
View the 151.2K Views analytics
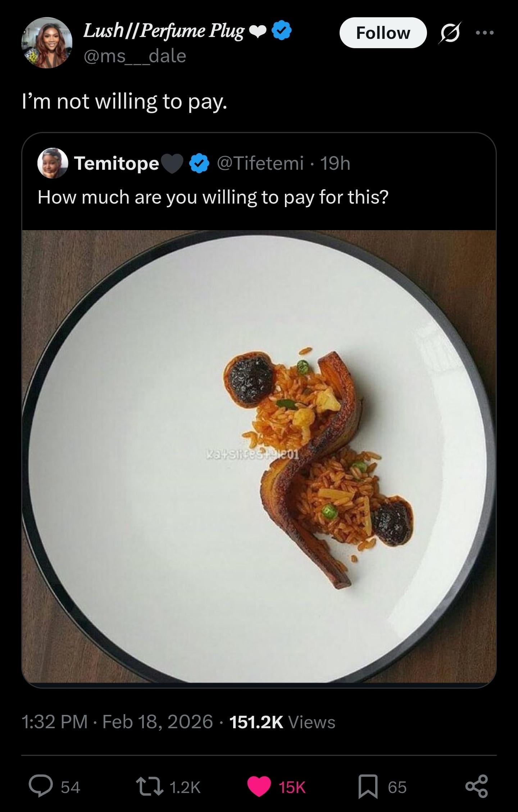(282, 722)
